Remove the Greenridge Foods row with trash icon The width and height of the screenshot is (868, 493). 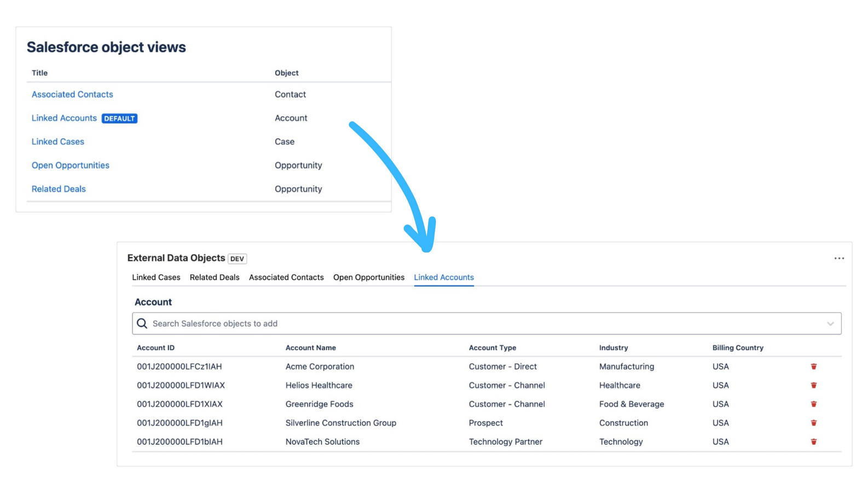click(x=814, y=404)
